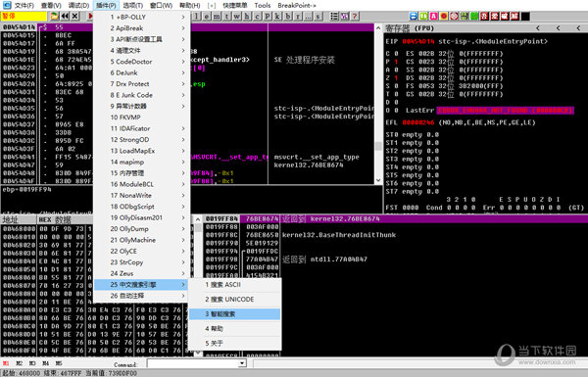Select the 'ST0 empty 0.0' register line
This screenshot has height=377, width=588.
pyautogui.click(x=413, y=135)
